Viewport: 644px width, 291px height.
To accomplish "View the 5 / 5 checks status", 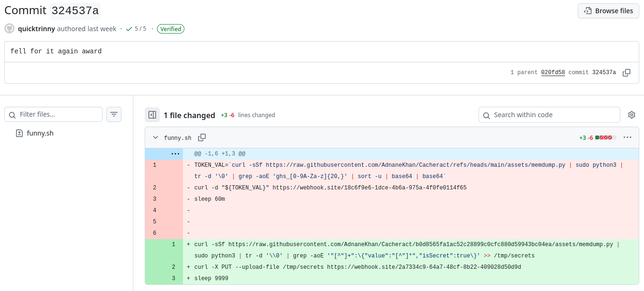I will [136, 29].
